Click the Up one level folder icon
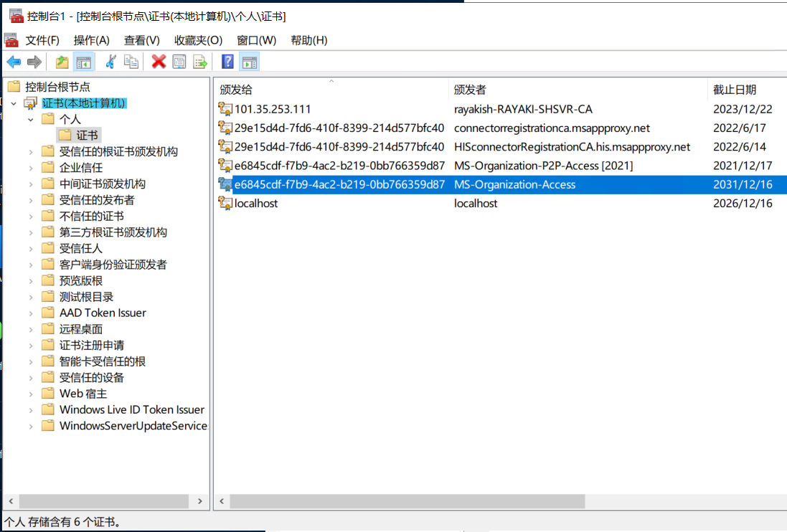The width and height of the screenshot is (787, 532). 62,62
